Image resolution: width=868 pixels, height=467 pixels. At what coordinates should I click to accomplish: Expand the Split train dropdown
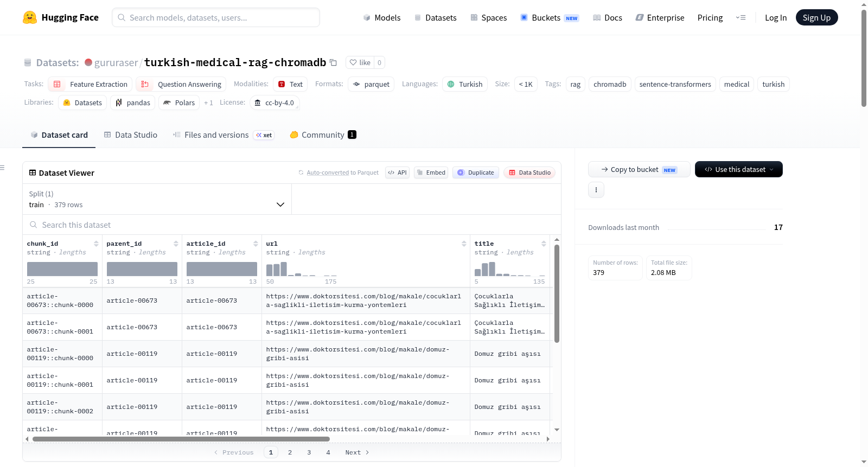[x=157, y=199]
